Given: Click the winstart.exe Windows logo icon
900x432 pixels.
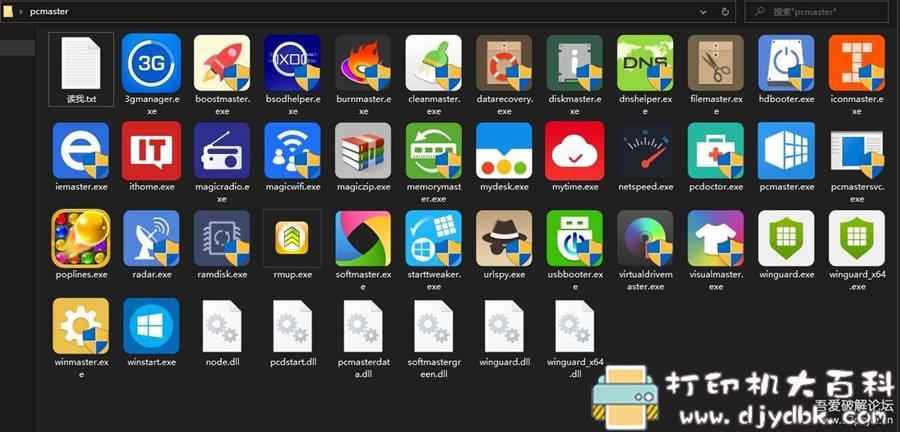Looking at the screenshot, I should tap(152, 326).
